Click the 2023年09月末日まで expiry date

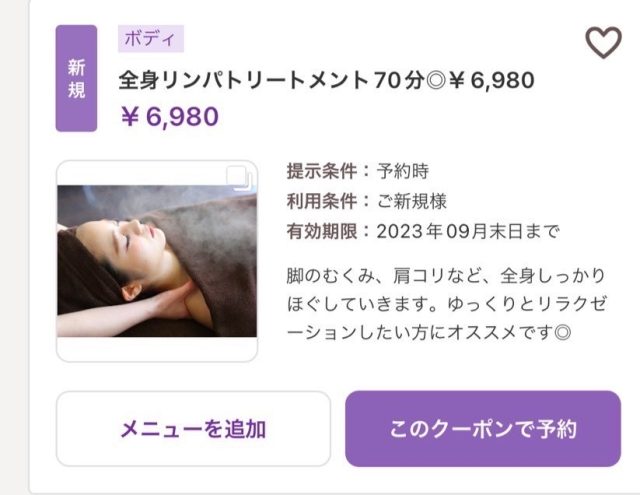tap(468, 231)
